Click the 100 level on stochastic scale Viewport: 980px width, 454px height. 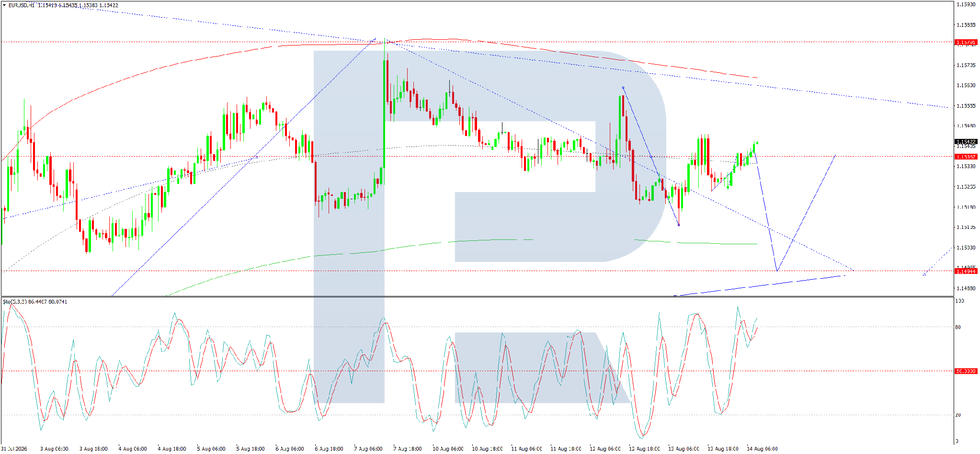click(x=959, y=301)
